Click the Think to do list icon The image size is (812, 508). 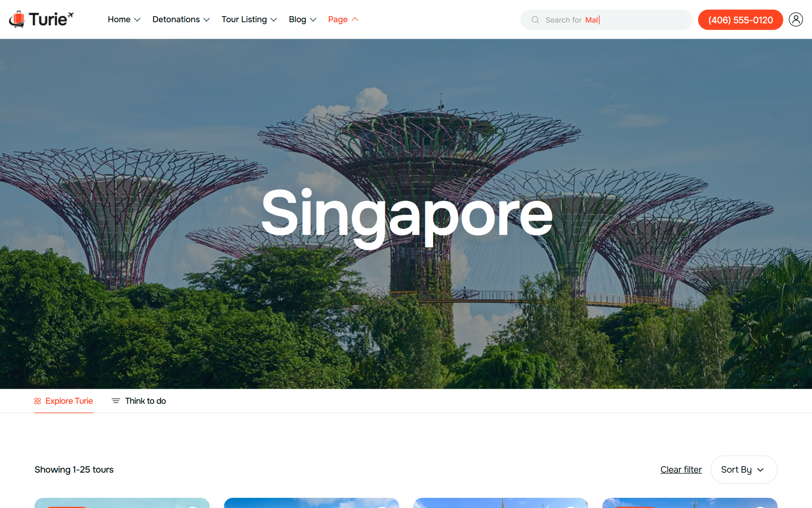tap(116, 401)
